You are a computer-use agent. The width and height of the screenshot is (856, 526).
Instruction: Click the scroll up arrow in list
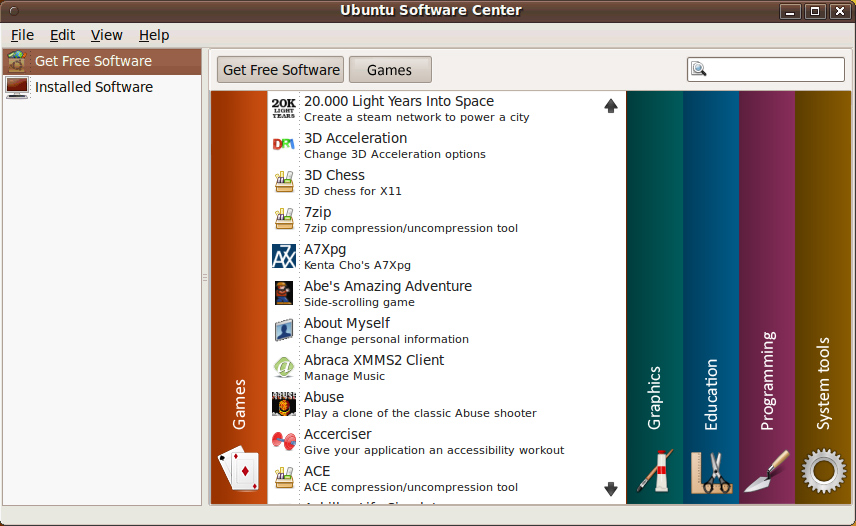point(611,106)
